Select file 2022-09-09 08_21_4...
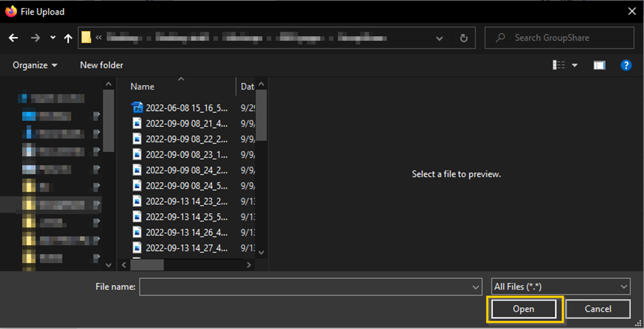Screen dimensions: 644x329 pyautogui.click(x=186, y=123)
